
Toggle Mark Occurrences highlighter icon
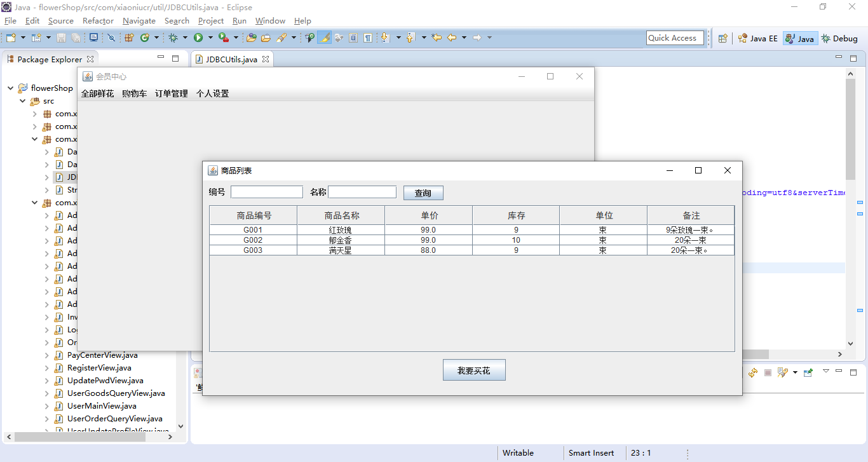coord(325,38)
